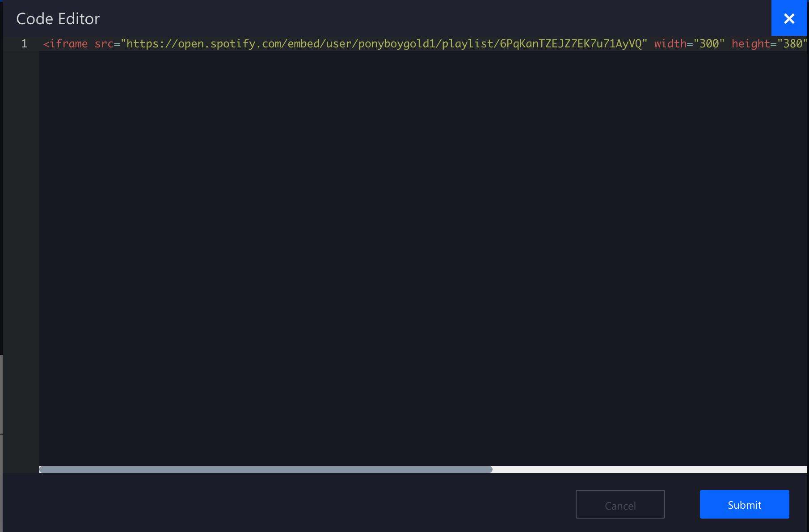This screenshot has height=532, width=809.
Task: Place cursor on the iframe tag name
Action: pyautogui.click(x=68, y=44)
